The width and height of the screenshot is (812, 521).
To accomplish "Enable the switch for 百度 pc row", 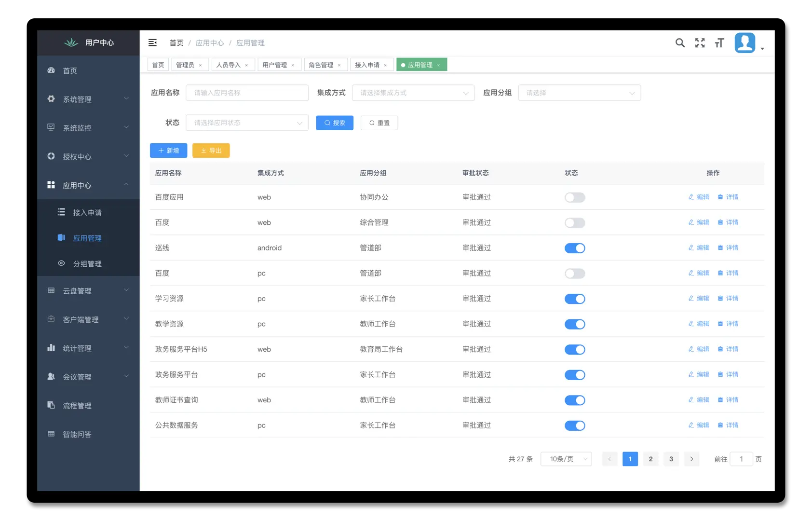I will (x=575, y=274).
